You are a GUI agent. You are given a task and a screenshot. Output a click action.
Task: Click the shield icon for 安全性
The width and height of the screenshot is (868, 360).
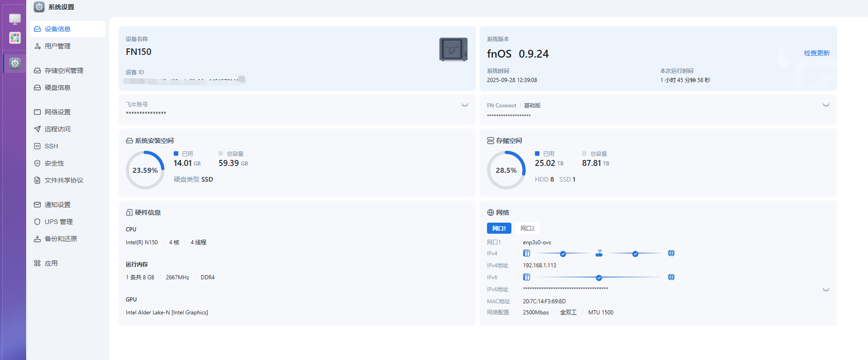pos(37,163)
